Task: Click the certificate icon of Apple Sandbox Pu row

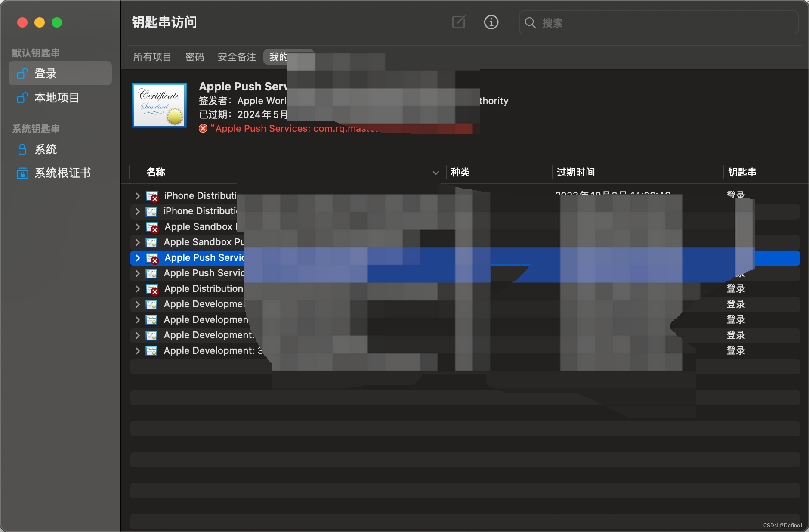Action: point(151,242)
